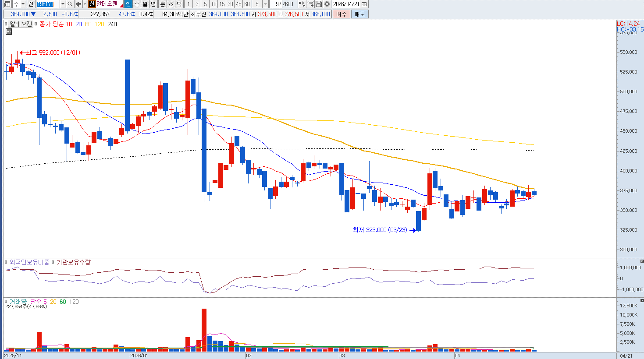Click the stock code input field

(47, 4)
